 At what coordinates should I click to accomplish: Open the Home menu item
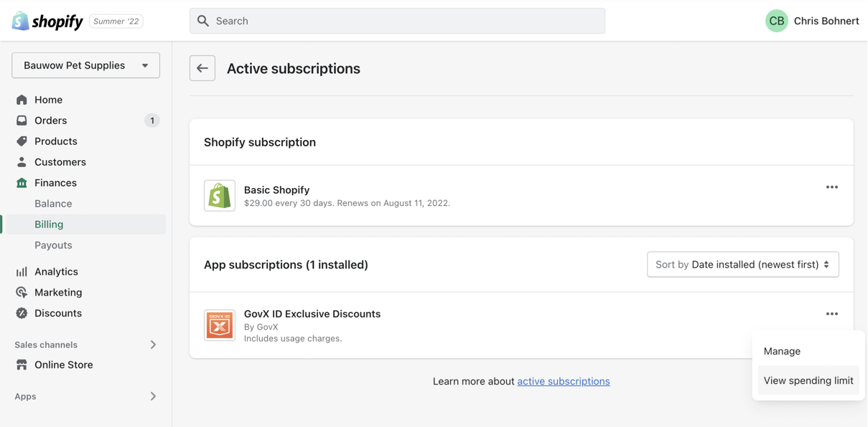click(48, 100)
